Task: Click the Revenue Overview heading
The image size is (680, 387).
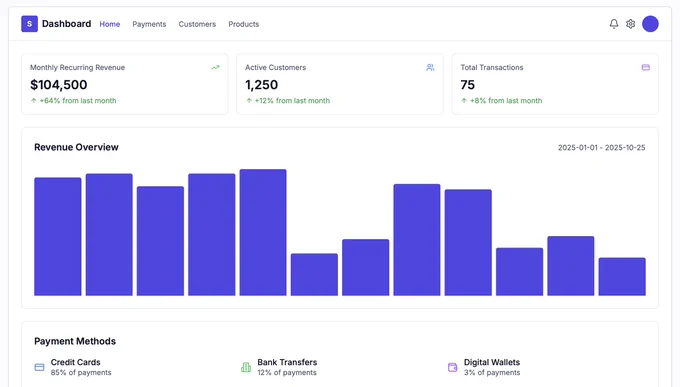Action: 76,147
